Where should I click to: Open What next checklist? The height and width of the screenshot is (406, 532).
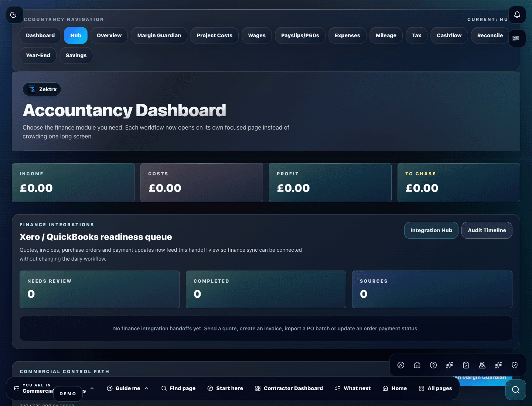[353, 388]
